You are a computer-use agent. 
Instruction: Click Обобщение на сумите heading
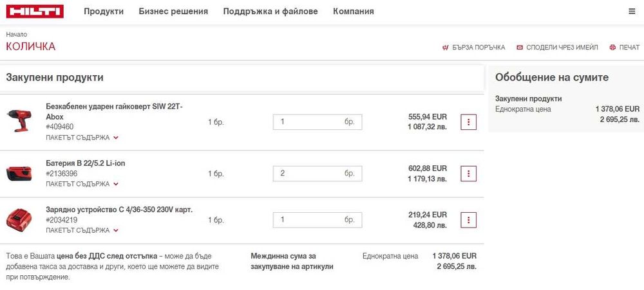tap(552, 78)
